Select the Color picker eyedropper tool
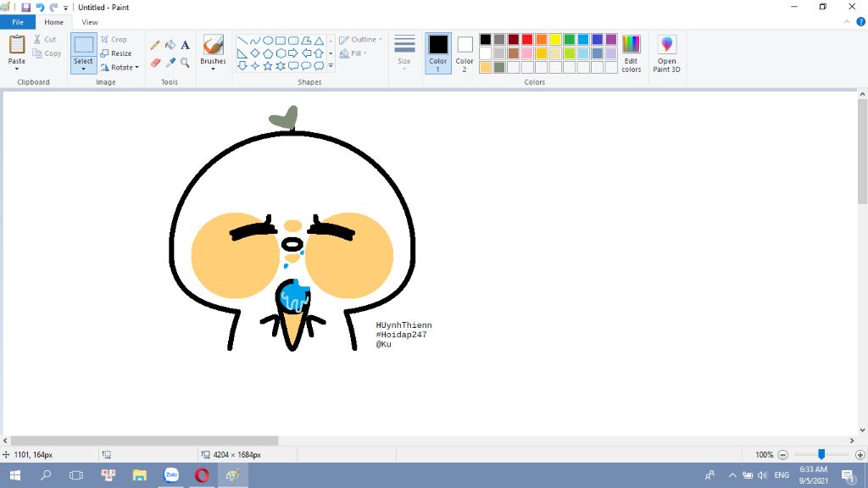Image resolution: width=868 pixels, height=488 pixels. (170, 63)
